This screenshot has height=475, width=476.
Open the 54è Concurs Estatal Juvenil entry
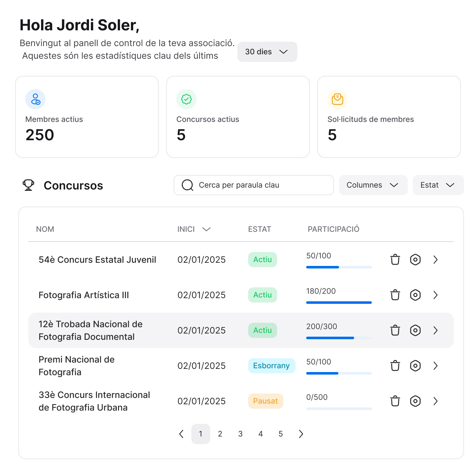435,260
